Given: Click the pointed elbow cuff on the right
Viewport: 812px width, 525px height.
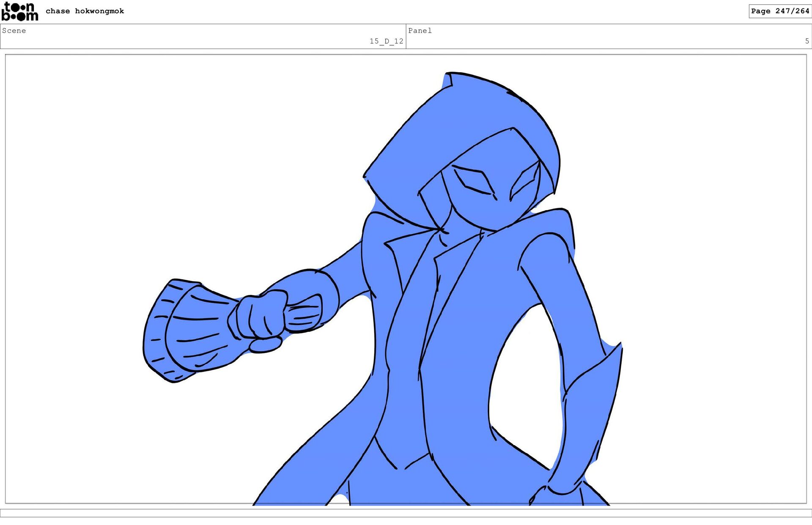Looking at the screenshot, I should pyautogui.click(x=601, y=380).
